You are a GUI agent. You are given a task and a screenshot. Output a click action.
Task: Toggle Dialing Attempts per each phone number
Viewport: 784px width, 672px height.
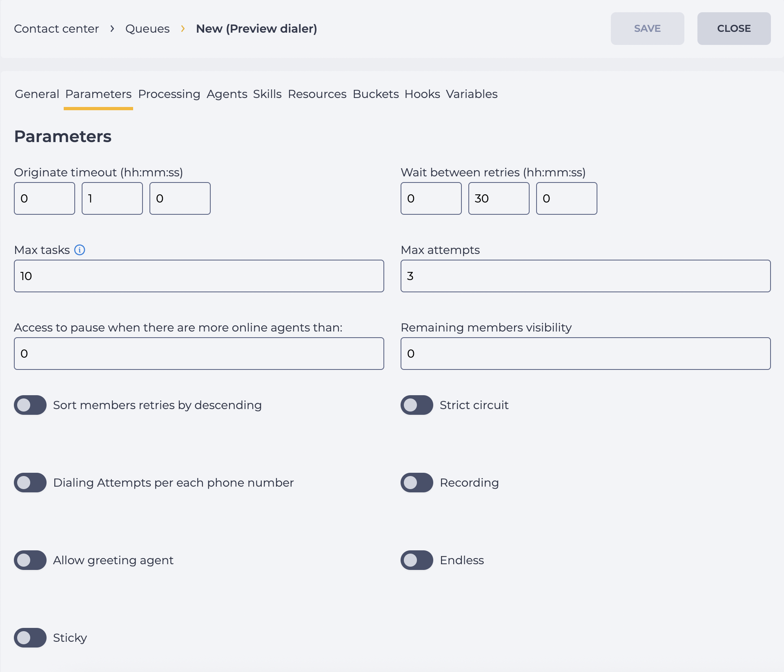point(30,483)
